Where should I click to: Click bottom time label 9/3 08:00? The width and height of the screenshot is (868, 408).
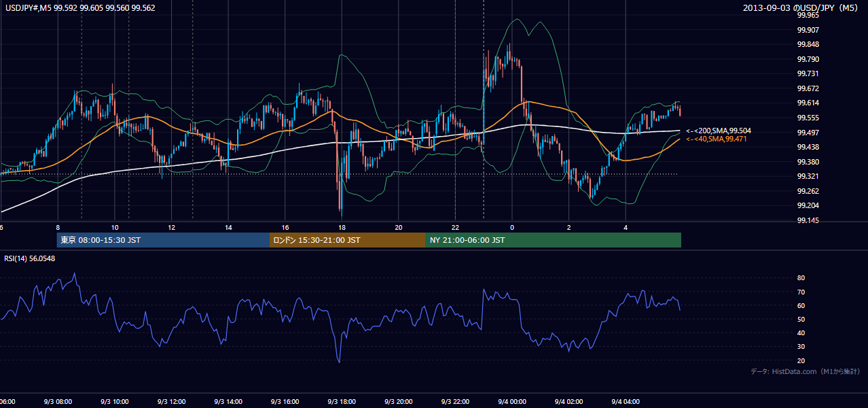pyautogui.click(x=57, y=402)
